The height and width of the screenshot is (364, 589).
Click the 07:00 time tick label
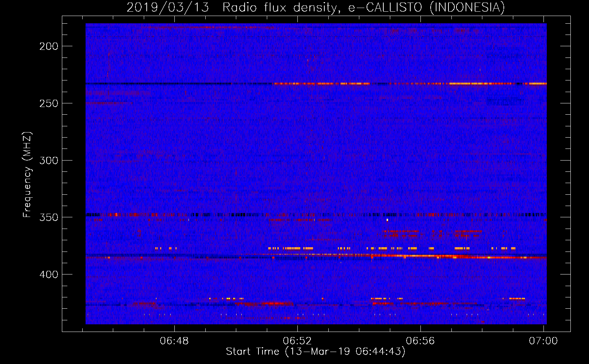(543, 341)
